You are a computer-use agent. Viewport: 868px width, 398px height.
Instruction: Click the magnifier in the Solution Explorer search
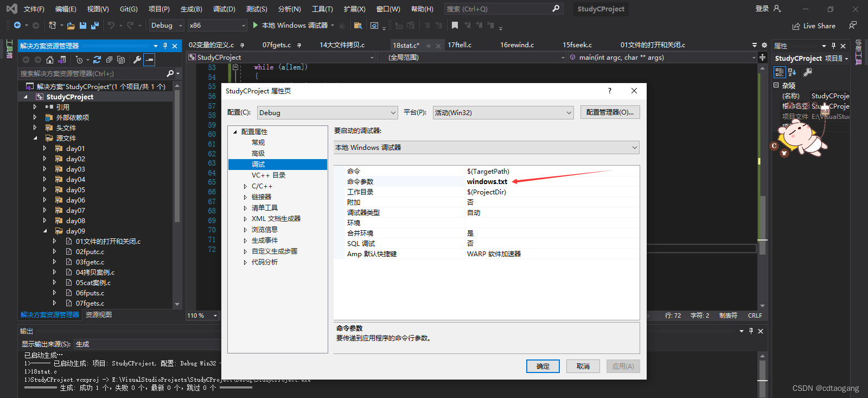pos(170,73)
